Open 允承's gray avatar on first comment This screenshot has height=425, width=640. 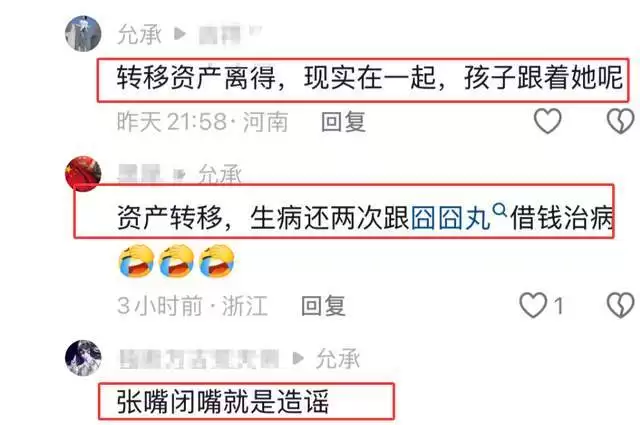[83, 33]
